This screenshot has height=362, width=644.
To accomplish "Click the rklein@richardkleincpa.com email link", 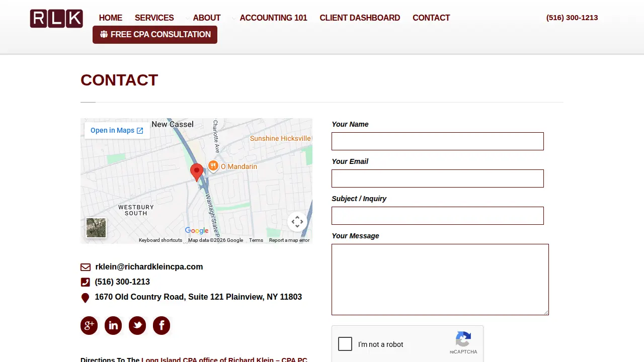I will tap(149, 267).
